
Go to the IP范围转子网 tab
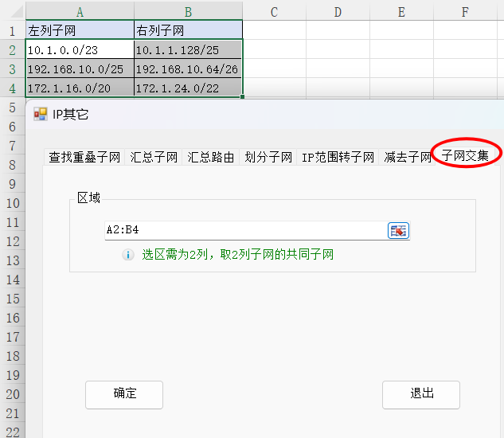[338, 157]
